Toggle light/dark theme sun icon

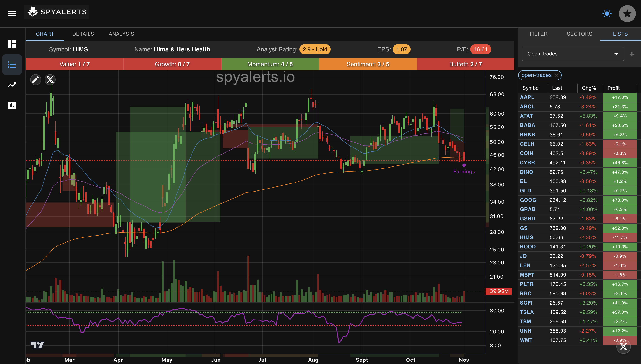(607, 14)
